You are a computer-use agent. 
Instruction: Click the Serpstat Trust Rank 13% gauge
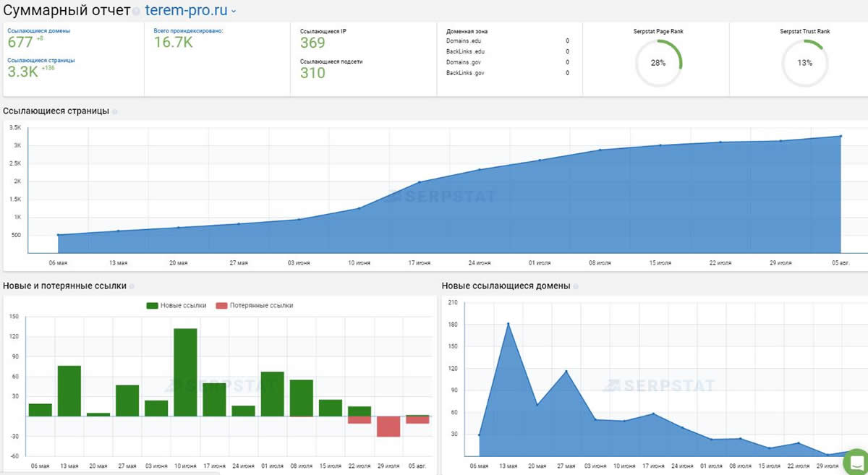[804, 63]
